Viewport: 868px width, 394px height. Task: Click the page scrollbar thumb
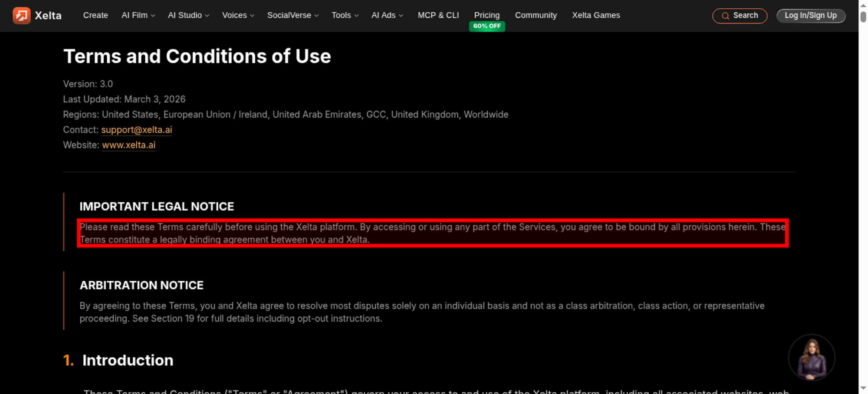(863, 16)
